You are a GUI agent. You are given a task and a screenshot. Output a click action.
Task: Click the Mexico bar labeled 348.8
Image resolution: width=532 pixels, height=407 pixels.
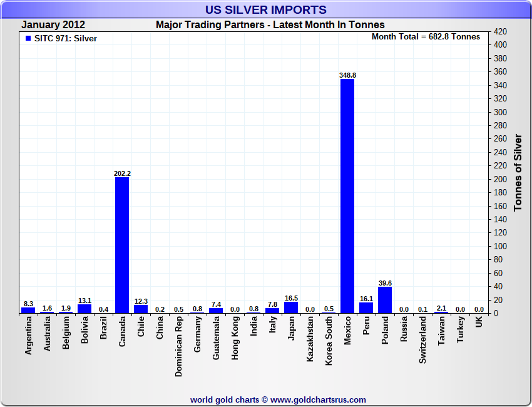point(347,195)
